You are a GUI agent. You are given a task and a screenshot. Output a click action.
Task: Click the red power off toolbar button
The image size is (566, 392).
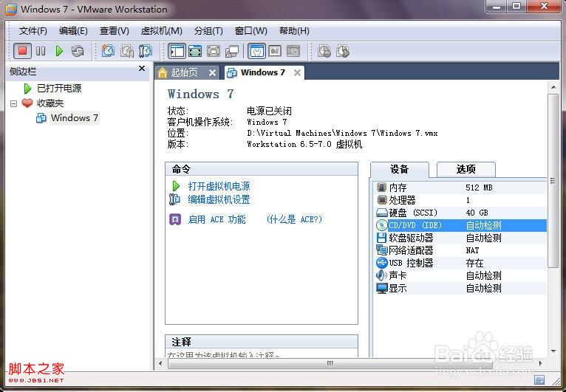point(22,51)
